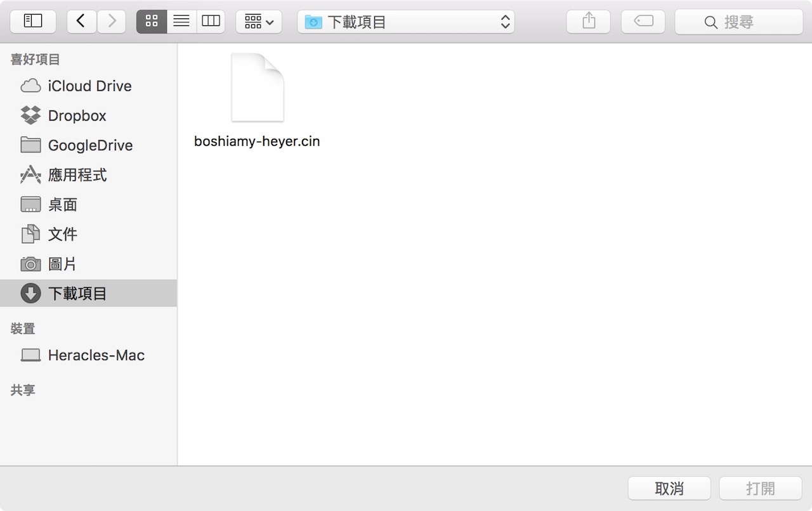The image size is (812, 511).
Task: Switch to list view
Action: (181, 21)
